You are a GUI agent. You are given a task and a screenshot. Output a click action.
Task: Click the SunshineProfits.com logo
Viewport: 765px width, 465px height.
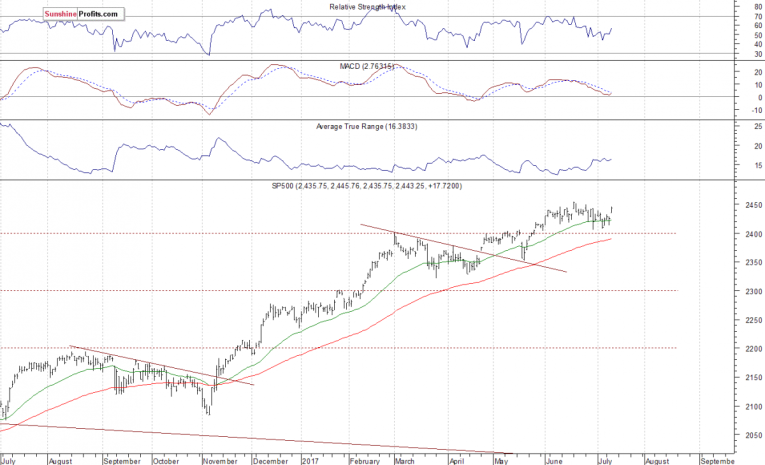[x=84, y=15]
